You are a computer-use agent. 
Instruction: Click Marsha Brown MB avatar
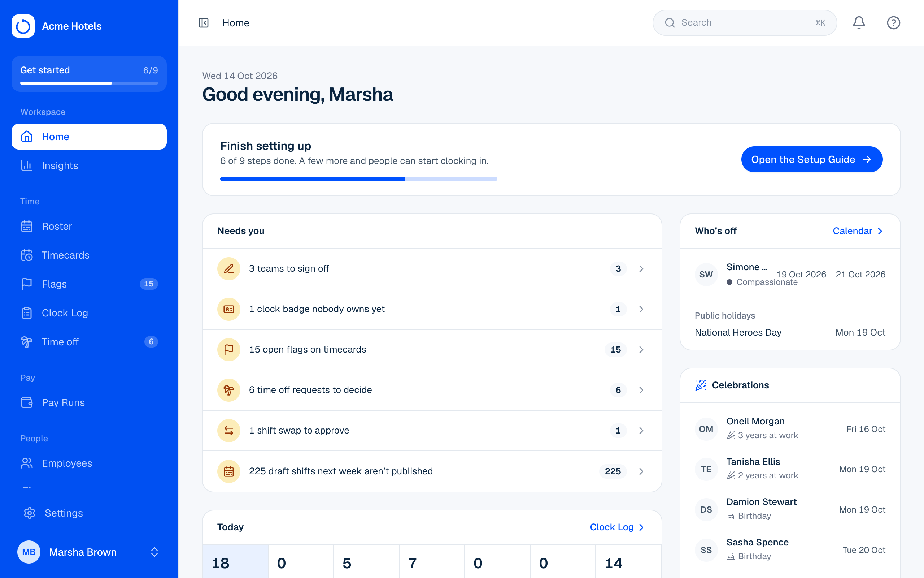pos(29,552)
